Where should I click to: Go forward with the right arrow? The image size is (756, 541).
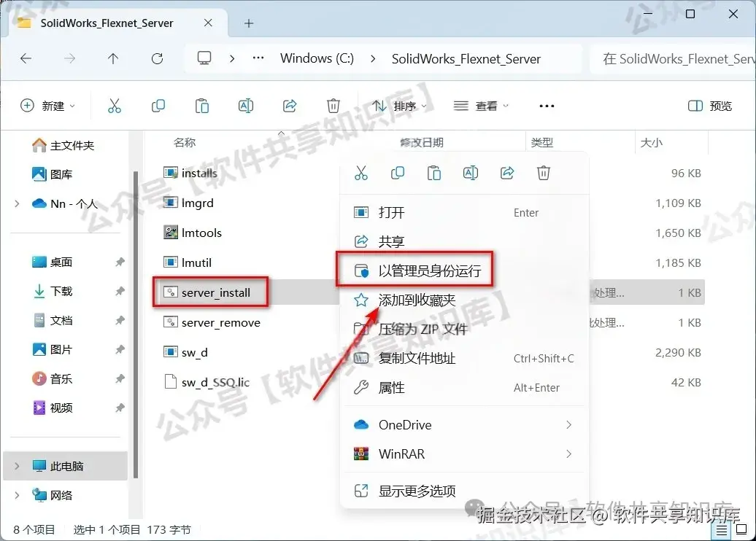(x=70, y=59)
